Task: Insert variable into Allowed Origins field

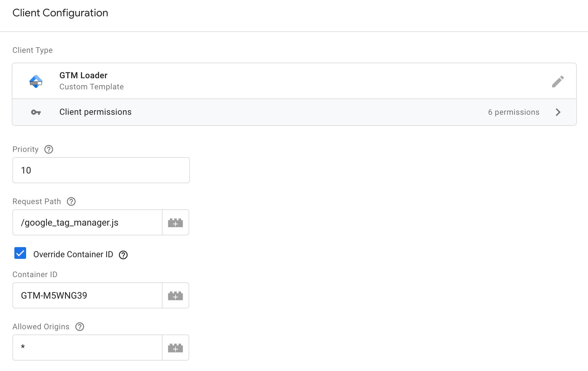Action: point(176,348)
